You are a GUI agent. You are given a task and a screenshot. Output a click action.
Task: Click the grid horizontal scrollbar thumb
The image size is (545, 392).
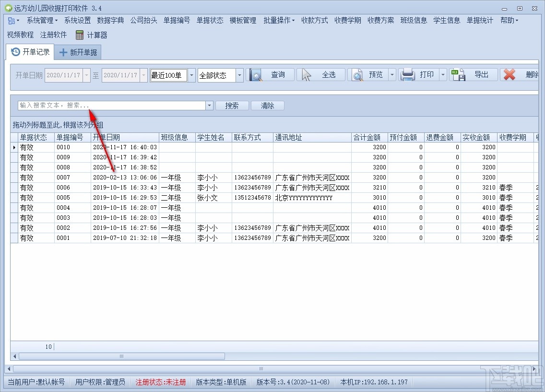tap(122, 356)
